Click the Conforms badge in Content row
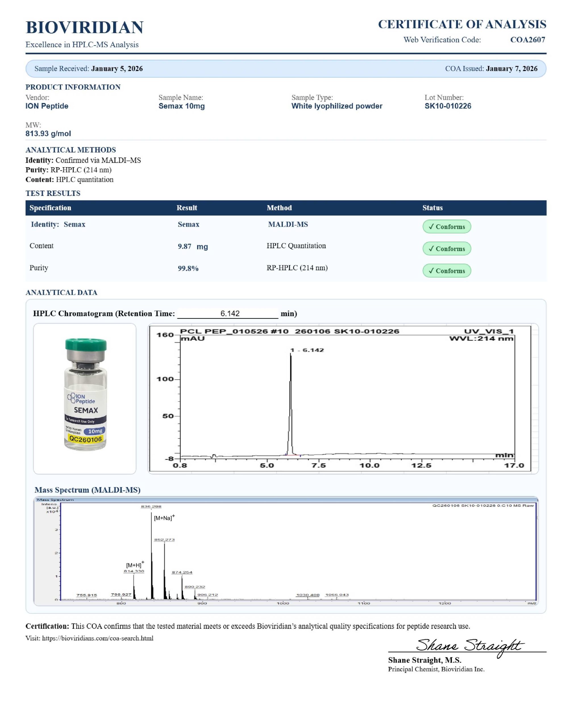 446,249
